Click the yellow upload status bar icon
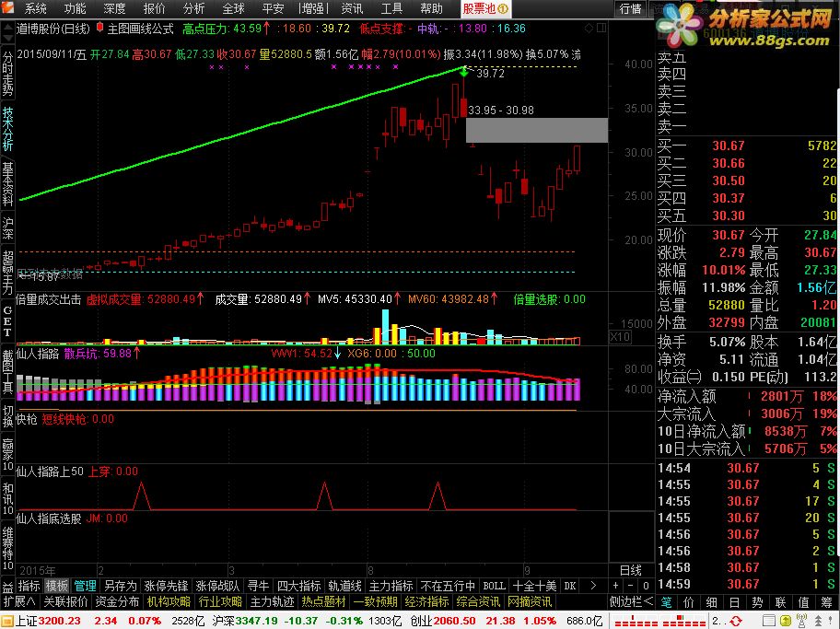The image size is (840, 629). tap(786, 621)
